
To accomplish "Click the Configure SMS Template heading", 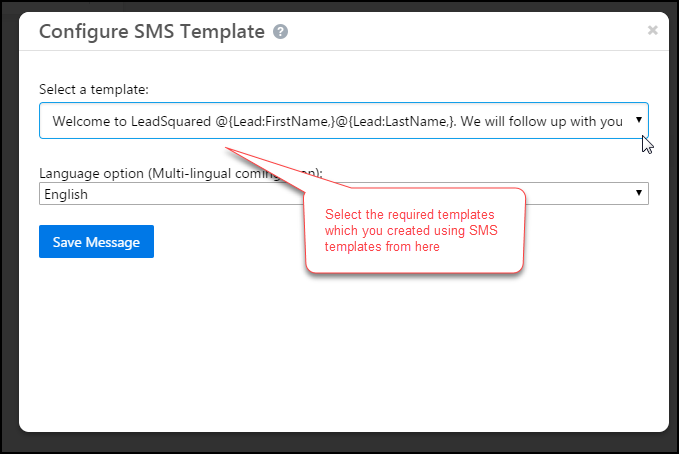I will [x=152, y=32].
